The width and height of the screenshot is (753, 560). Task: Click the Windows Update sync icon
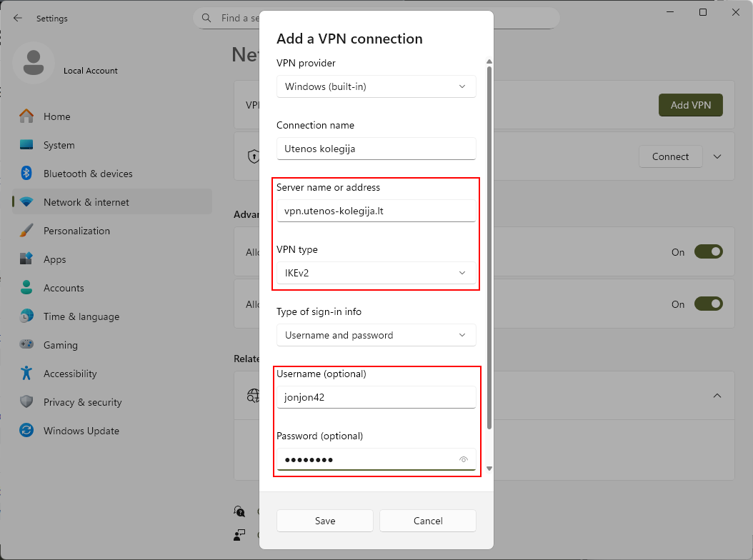click(26, 431)
